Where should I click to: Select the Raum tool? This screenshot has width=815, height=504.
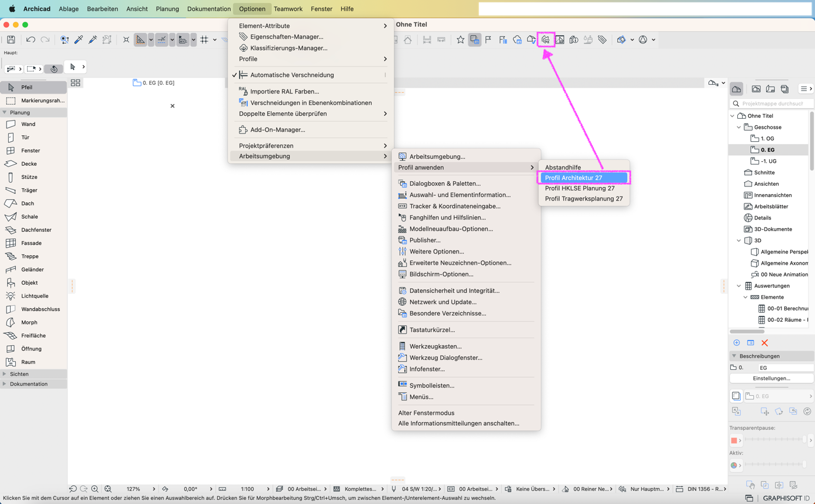coord(34,362)
